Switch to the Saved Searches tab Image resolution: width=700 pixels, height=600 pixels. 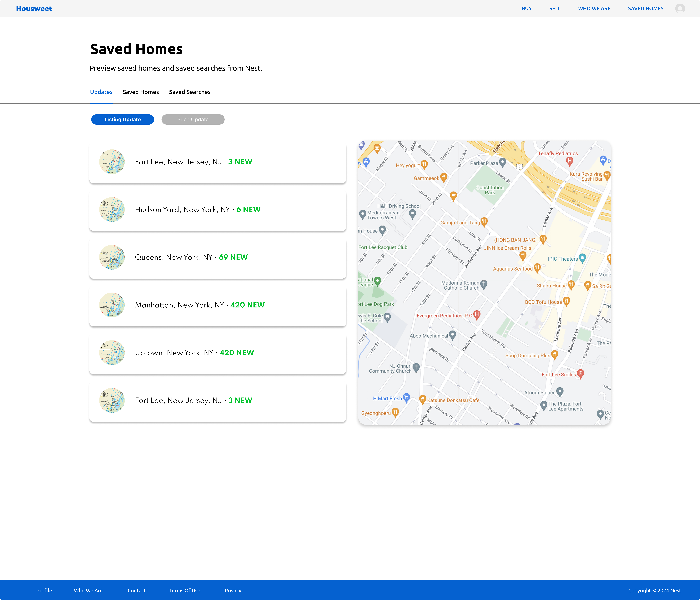189,92
